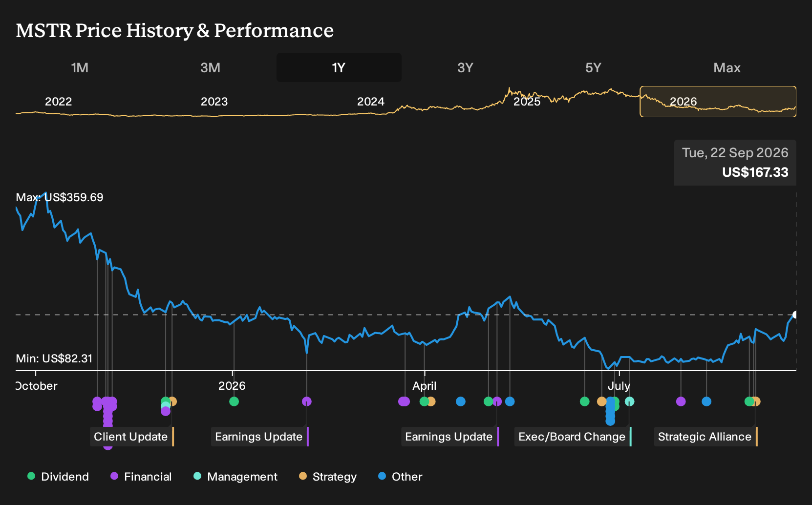The width and height of the screenshot is (812, 505).
Task: Select white endpoint marker on price line
Action: [795, 315]
